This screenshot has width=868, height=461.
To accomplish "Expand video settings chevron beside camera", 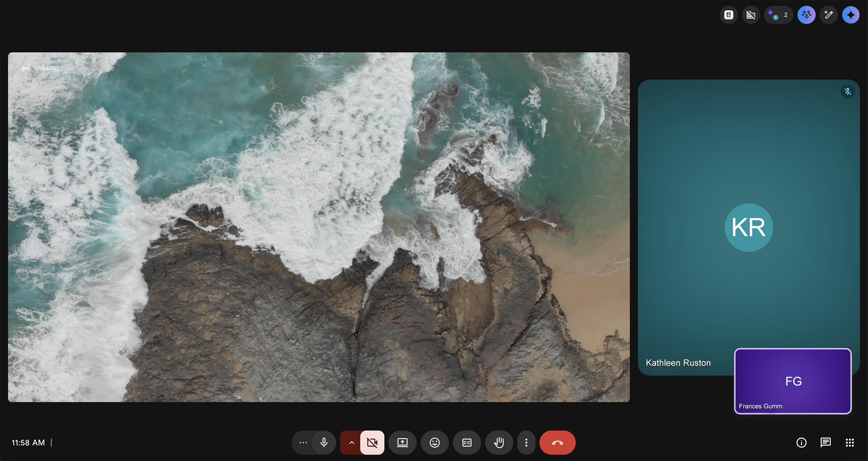I will click(351, 443).
